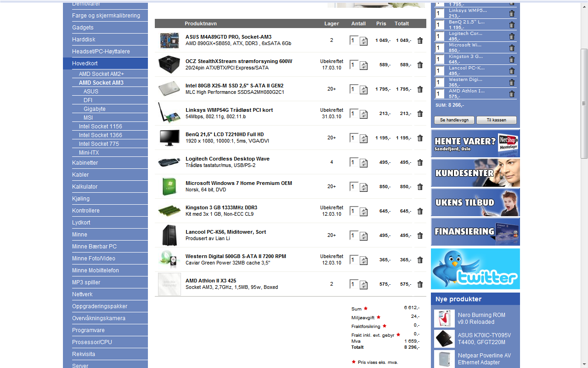Click Se handlevogn button
The height and width of the screenshot is (368, 588).
pos(454,120)
